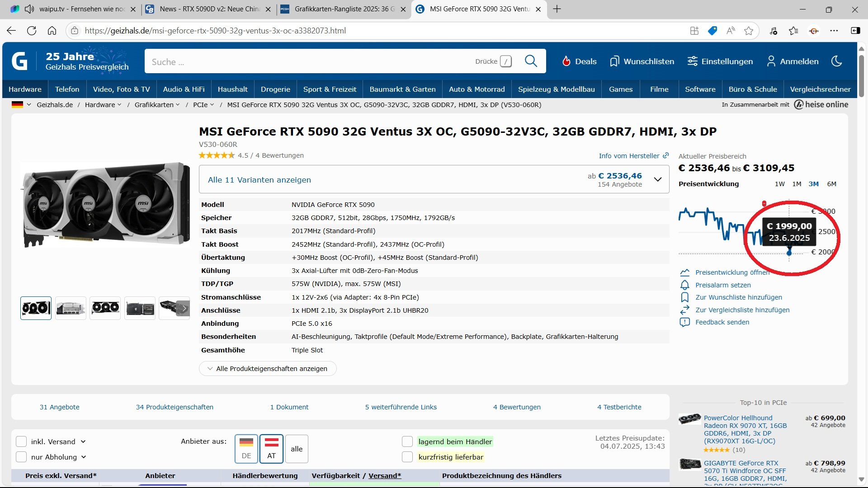
Task: Click the Geizhals G logo
Action: (x=19, y=61)
